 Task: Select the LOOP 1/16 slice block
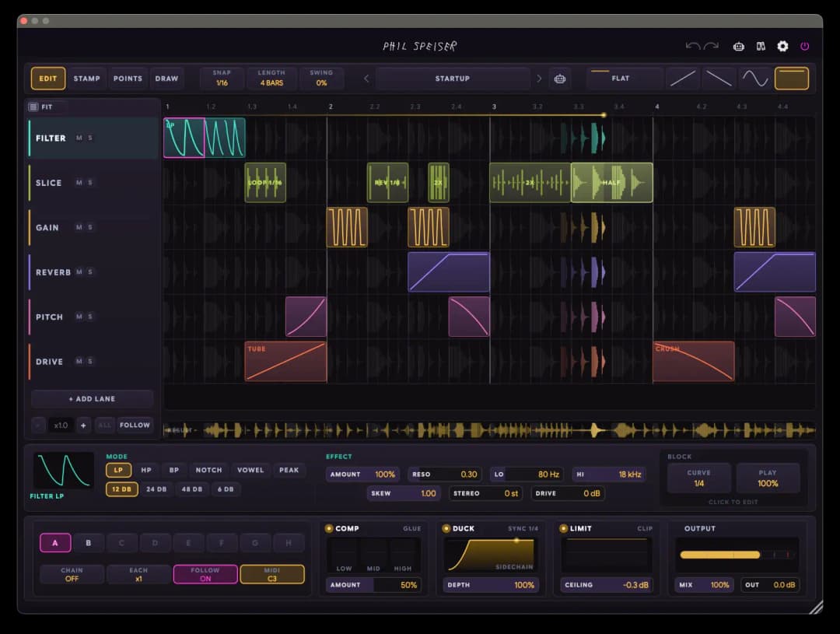click(x=265, y=183)
